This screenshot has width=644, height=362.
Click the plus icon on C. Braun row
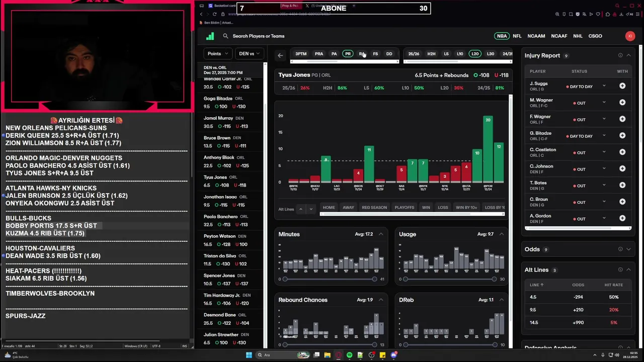tap(622, 202)
